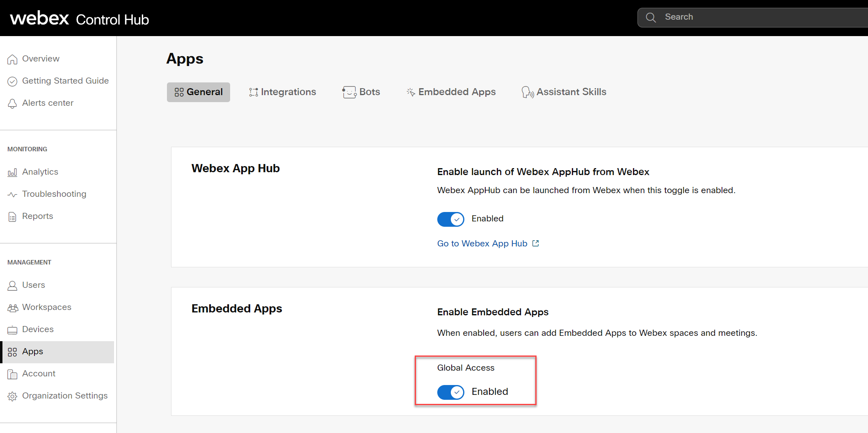The image size is (868, 433).
Task: Open Organization Settings
Action: pyautogui.click(x=58, y=396)
